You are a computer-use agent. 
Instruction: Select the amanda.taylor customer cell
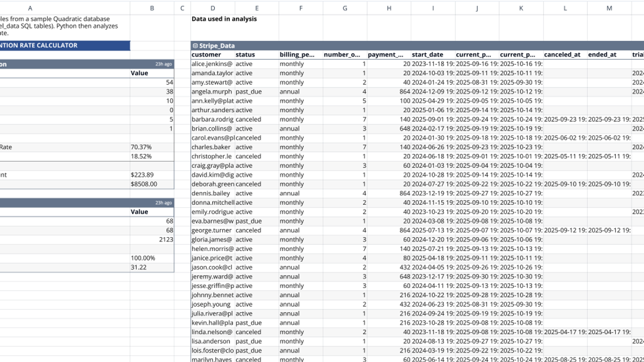pos(213,73)
